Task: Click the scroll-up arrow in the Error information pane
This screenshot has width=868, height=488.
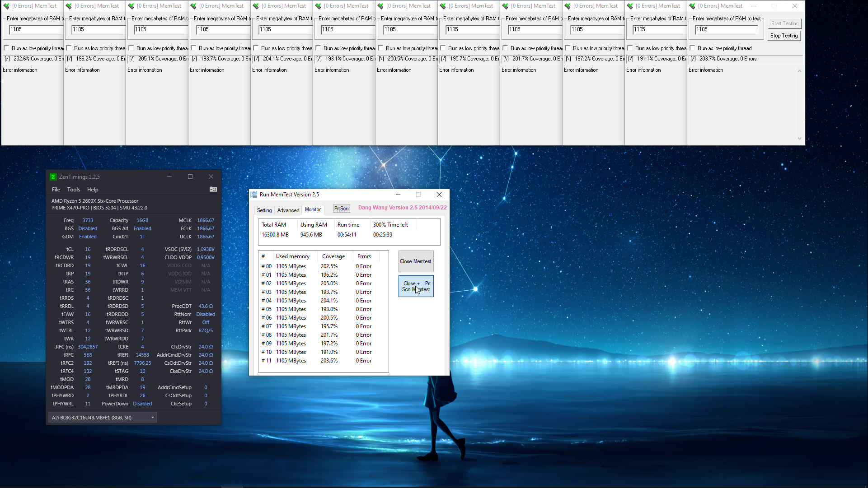Action: point(799,71)
